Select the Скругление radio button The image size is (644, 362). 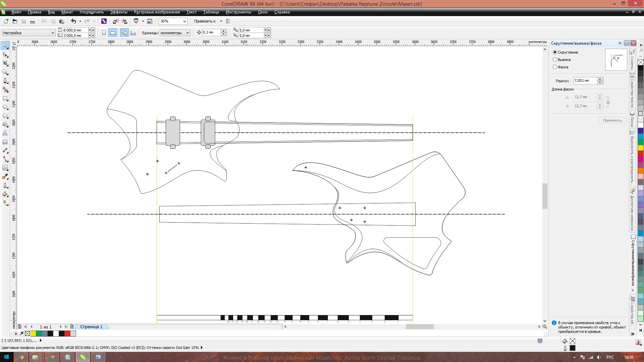[x=555, y=52]
